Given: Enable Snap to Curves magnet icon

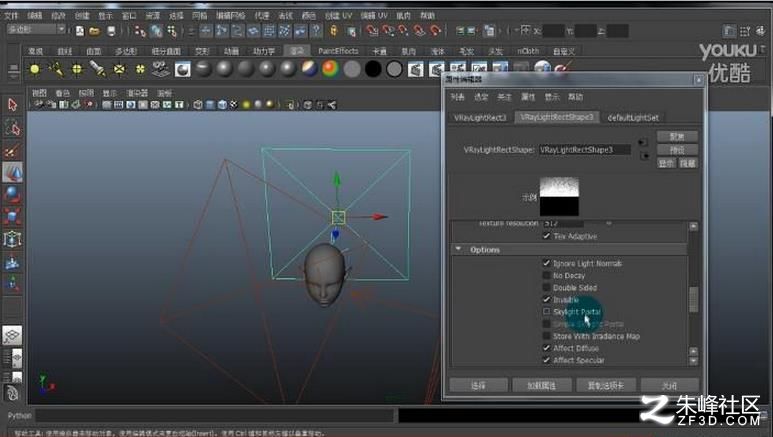Looking at the screenshot, I should point(388,31).
